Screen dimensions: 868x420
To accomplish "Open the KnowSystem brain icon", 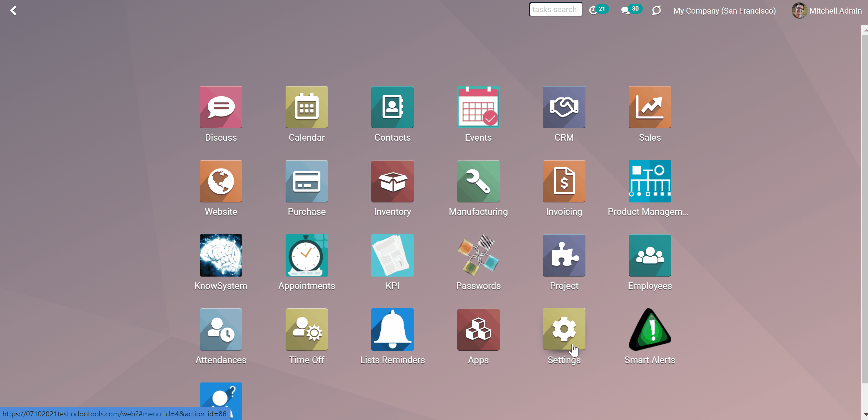I will tap(221, 255).
